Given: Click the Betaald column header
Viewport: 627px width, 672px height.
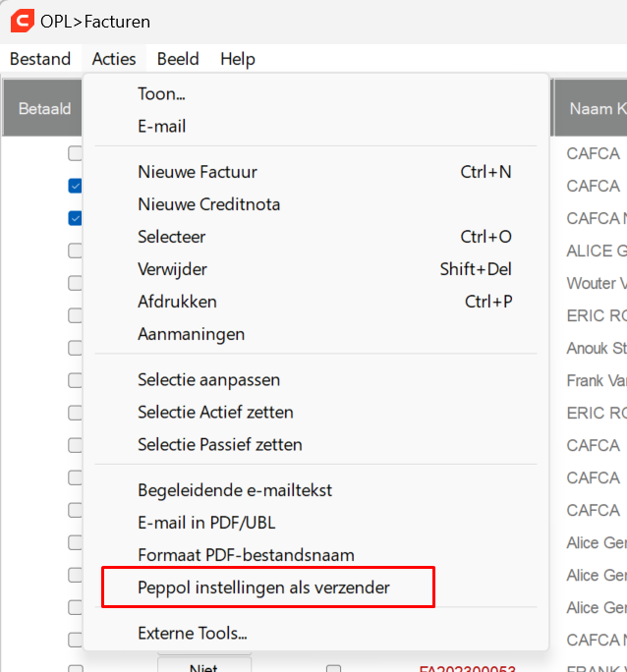Looking at the screenshot, I should 43,108.
